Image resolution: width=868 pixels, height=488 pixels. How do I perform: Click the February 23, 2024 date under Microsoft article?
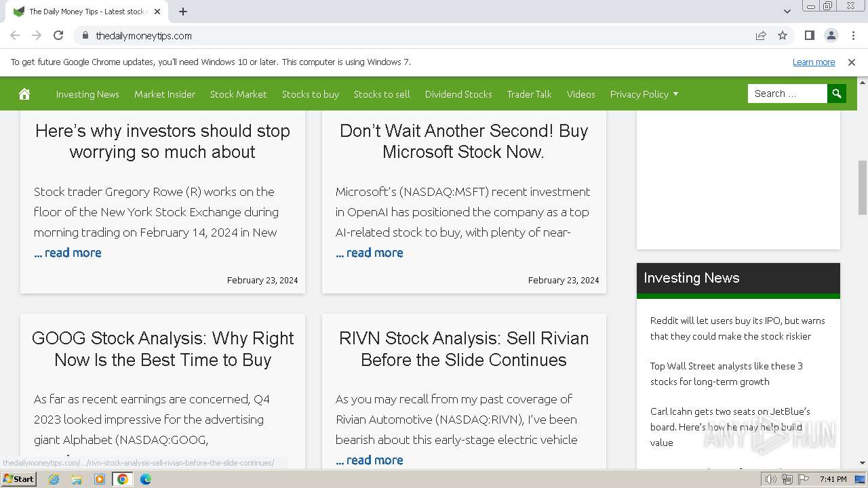click(564, 280)
